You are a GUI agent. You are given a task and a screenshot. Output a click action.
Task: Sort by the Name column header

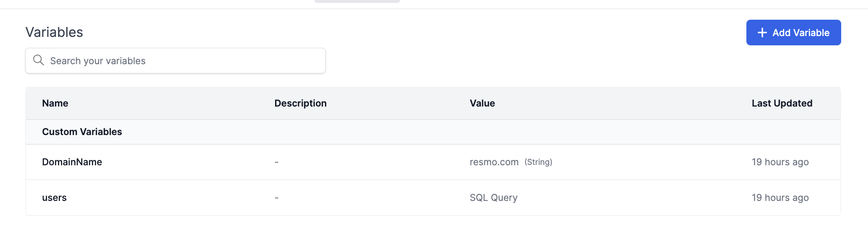click(55, 103)
